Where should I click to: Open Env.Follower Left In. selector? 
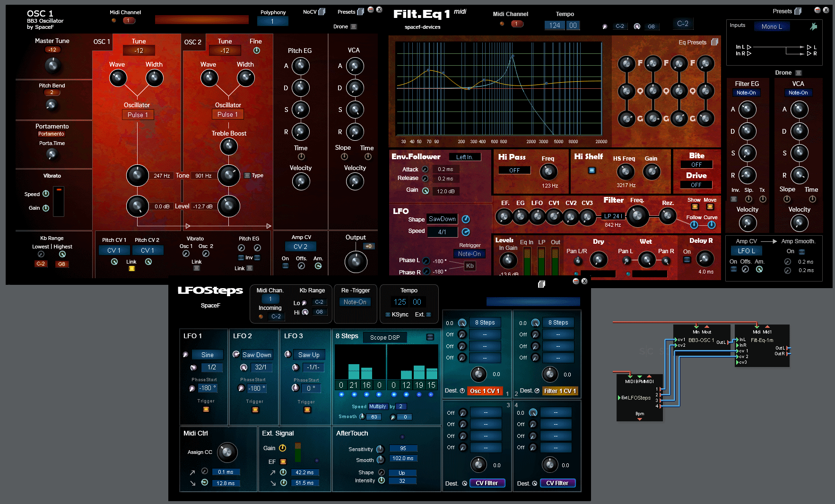click(x=464, y=157)
